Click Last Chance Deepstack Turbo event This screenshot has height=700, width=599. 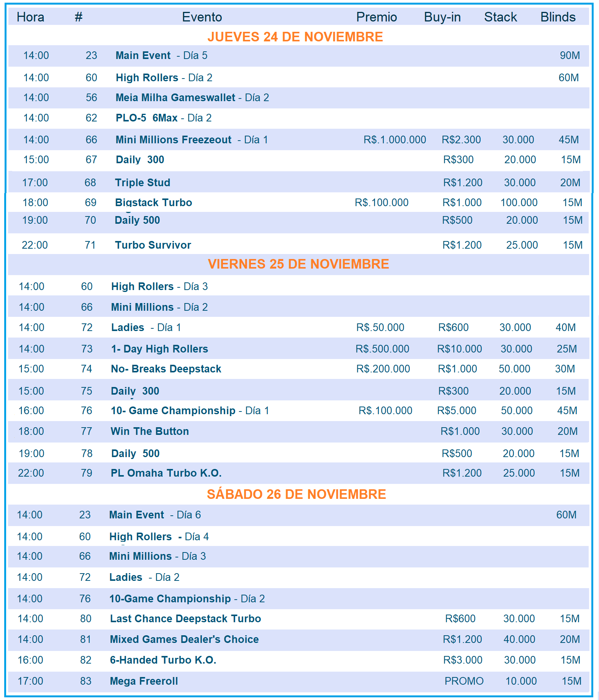185,619
